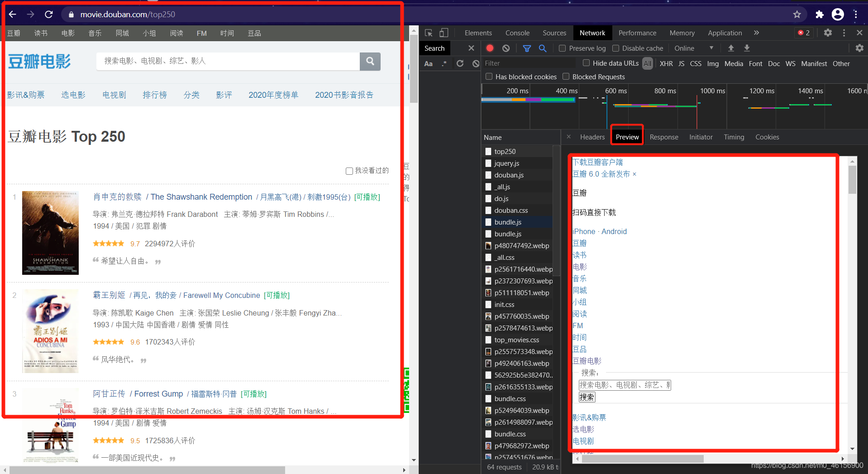Open the Chrome three-dot menu
The image size is (868, 474).
point(856,14)
